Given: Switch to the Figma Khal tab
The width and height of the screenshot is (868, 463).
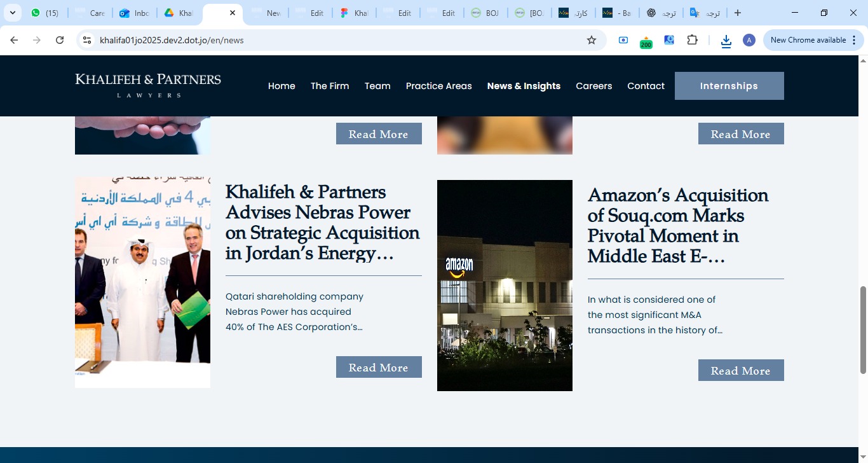Looking at the screenshot, I should coord(354,13).
